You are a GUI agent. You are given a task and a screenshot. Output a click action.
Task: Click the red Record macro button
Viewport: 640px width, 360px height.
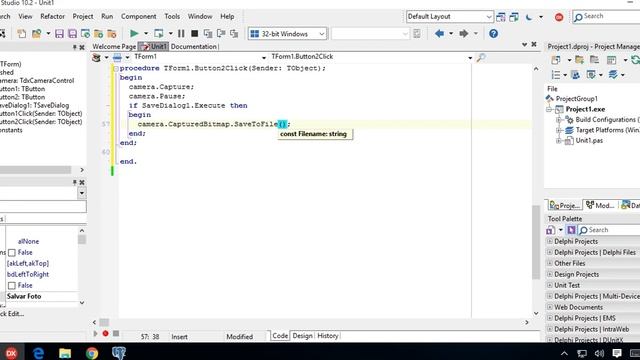point(105,333)
